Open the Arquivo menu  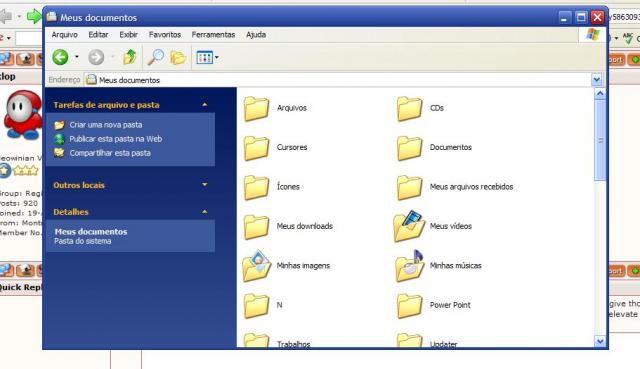tap(64, 35)
